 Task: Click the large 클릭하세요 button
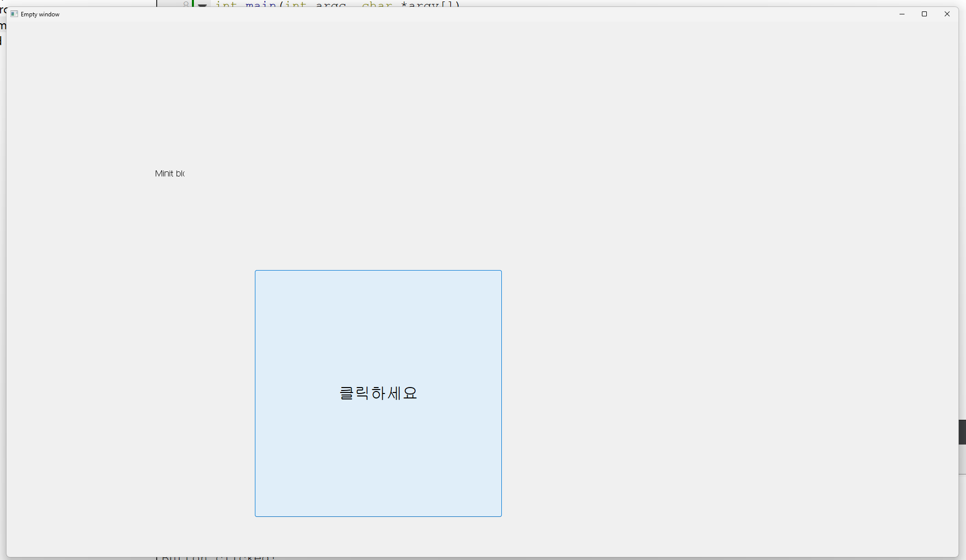378,393
